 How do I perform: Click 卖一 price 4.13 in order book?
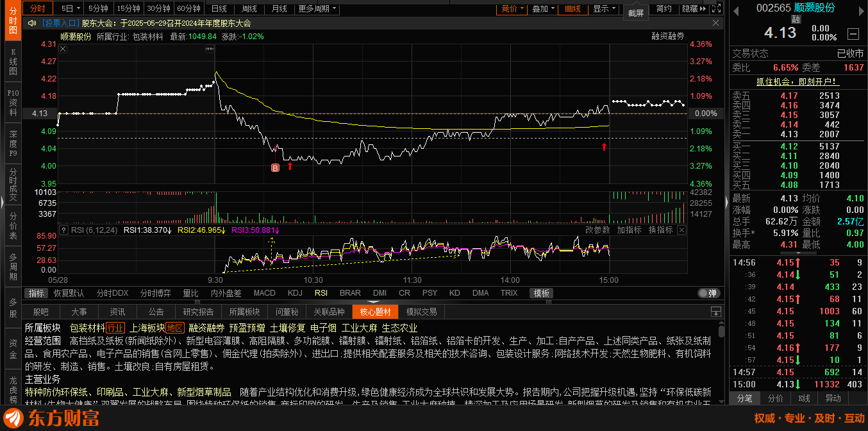pos(789,134)
